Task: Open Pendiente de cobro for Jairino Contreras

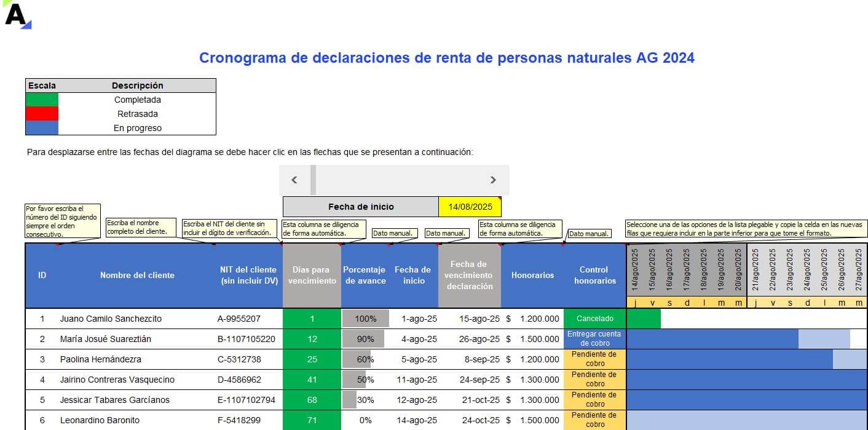Action: [x=595, y=380]
